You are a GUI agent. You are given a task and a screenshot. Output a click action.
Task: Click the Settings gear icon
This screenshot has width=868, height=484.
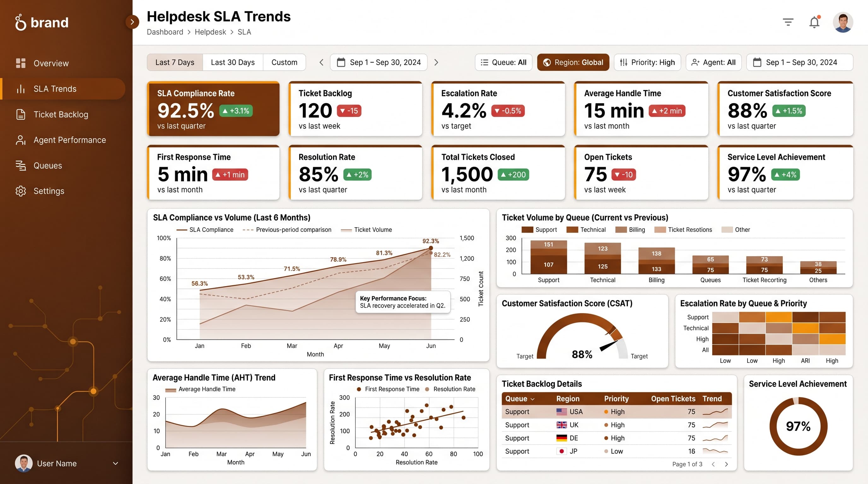tap(21, 191)
